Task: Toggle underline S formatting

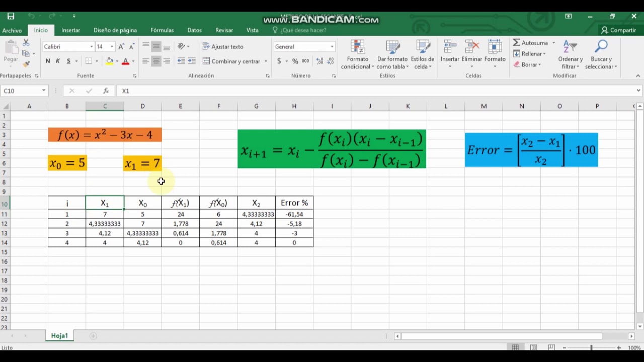Action: click(68, 61)
